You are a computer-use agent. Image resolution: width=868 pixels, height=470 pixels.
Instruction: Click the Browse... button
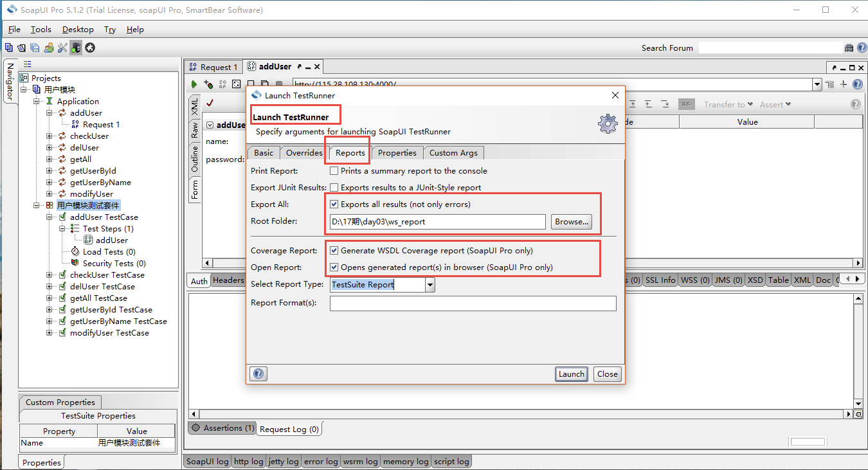(x=572, y=222)
